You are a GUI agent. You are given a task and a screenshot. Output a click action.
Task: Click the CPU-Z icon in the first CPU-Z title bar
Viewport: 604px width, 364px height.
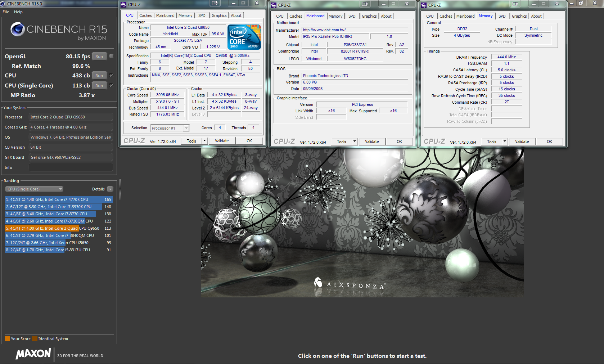click(x=123, y=5)
